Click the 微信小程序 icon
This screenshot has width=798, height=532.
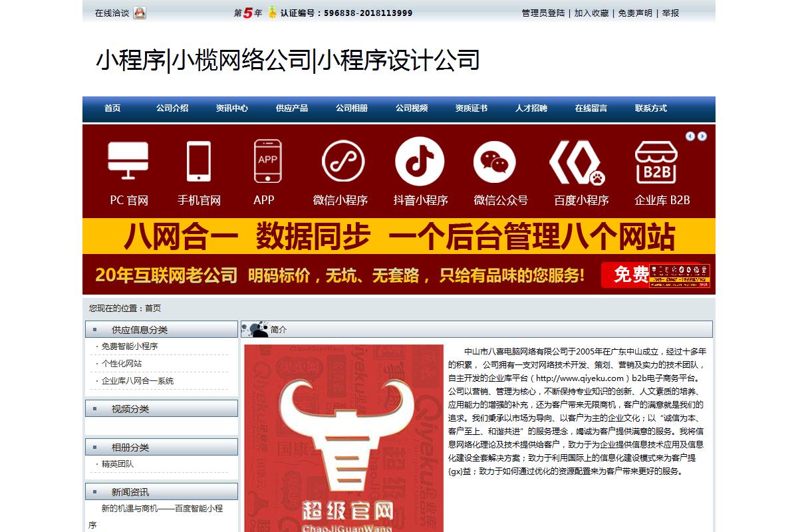pyautogui.click(x=343, y=161)
